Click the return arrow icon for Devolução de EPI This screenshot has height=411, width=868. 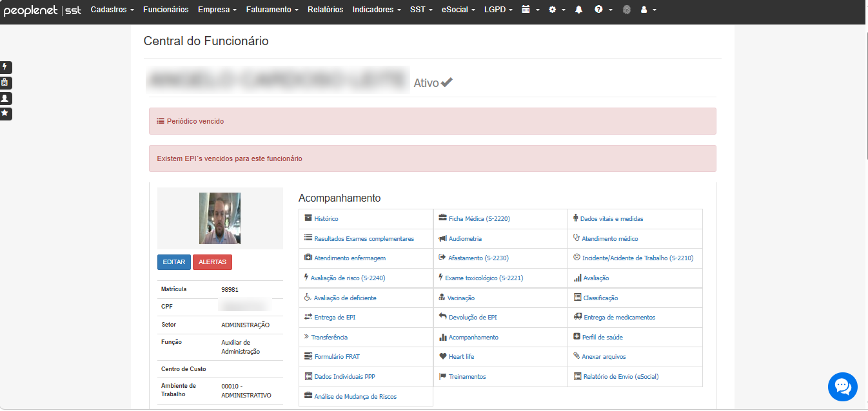click(x=442, y=317)
